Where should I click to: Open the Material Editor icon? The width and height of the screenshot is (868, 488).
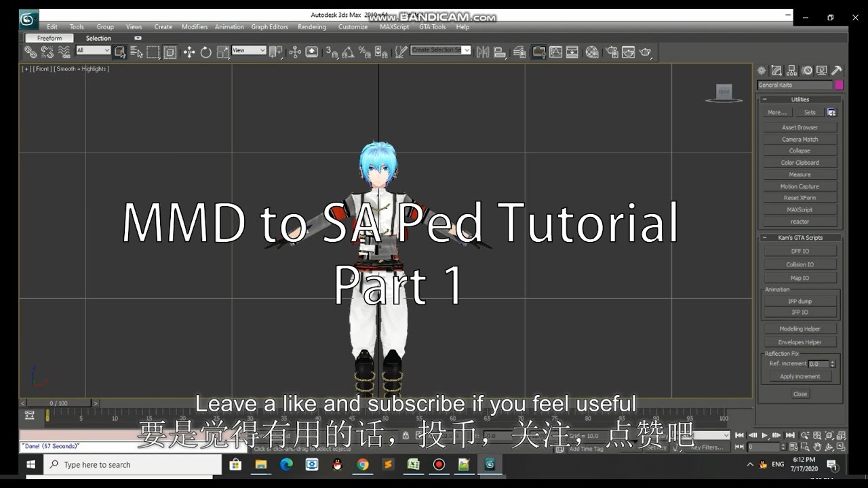point(592,52)
